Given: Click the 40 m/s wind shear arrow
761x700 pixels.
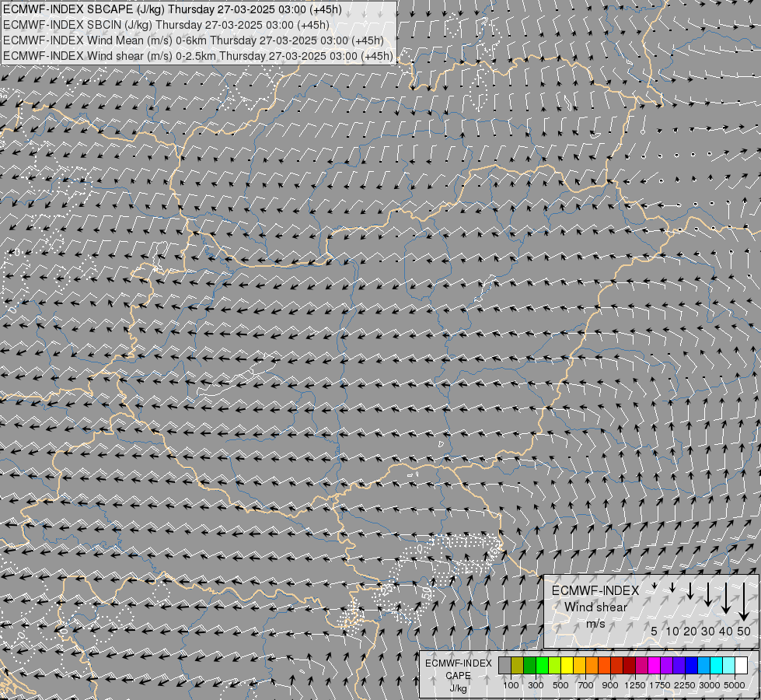Looking at the screenshot, I should tap(726, 598).
